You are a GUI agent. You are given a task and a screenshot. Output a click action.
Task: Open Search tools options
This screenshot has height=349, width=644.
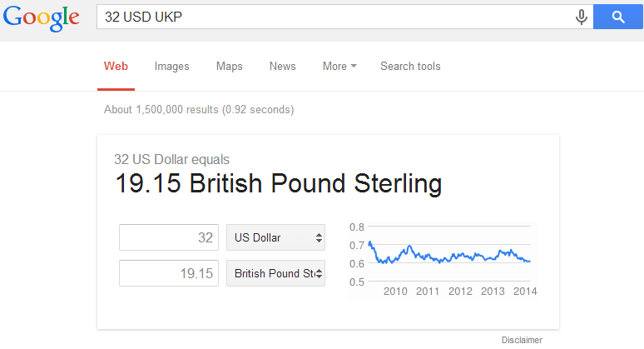coord(410,66)
